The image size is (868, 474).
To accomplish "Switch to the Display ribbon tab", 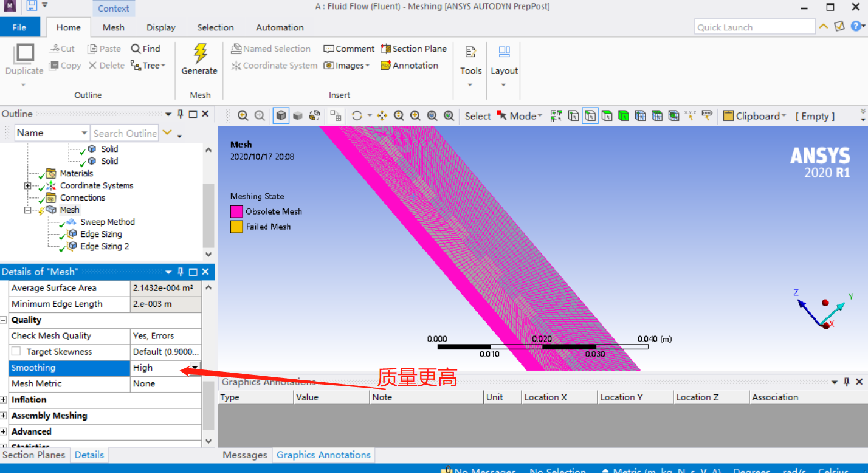I will [x=161, y=27].
